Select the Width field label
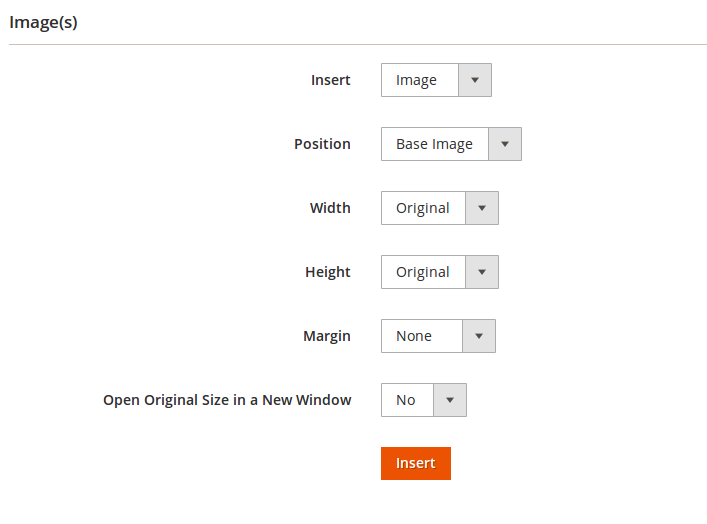The image size is (707, 524). click(330, 208)
